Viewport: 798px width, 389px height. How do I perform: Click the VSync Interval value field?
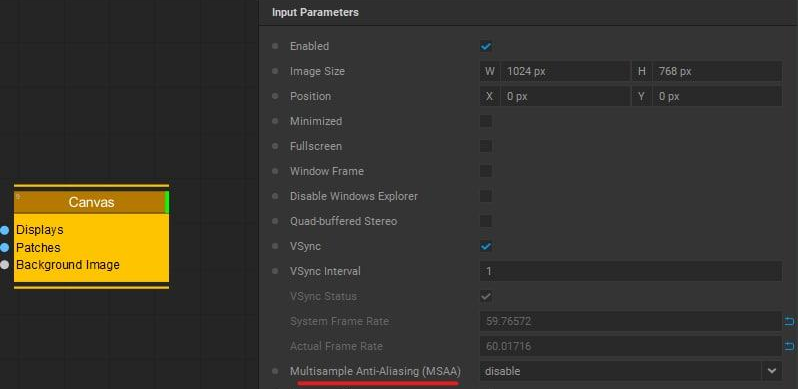click(631, 271)
